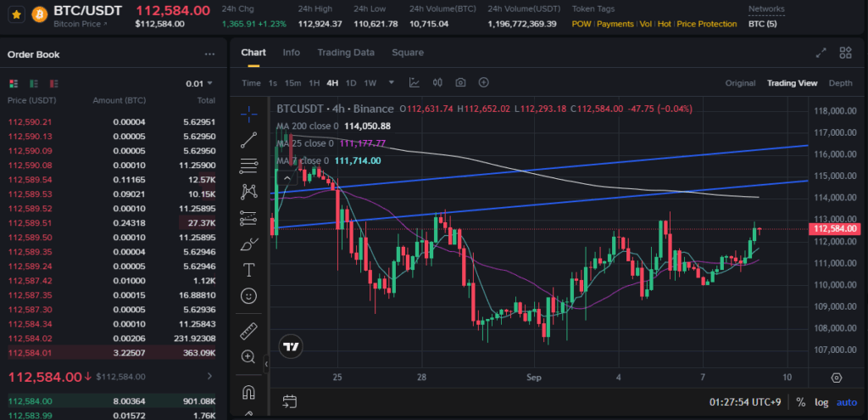Switch to Depth chart view

pos(840,83)
